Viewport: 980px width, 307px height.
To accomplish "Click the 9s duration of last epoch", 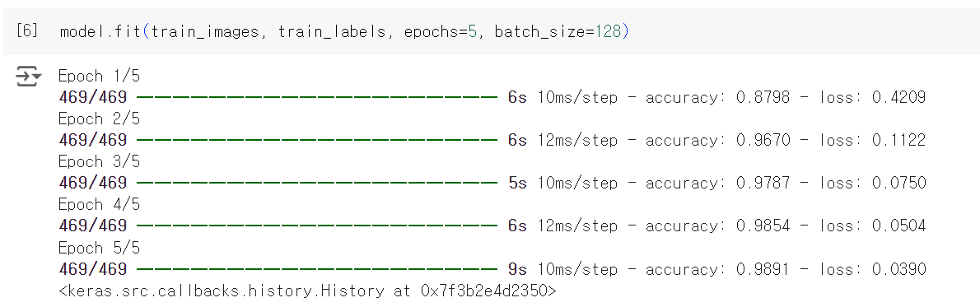I will point(517,269).
